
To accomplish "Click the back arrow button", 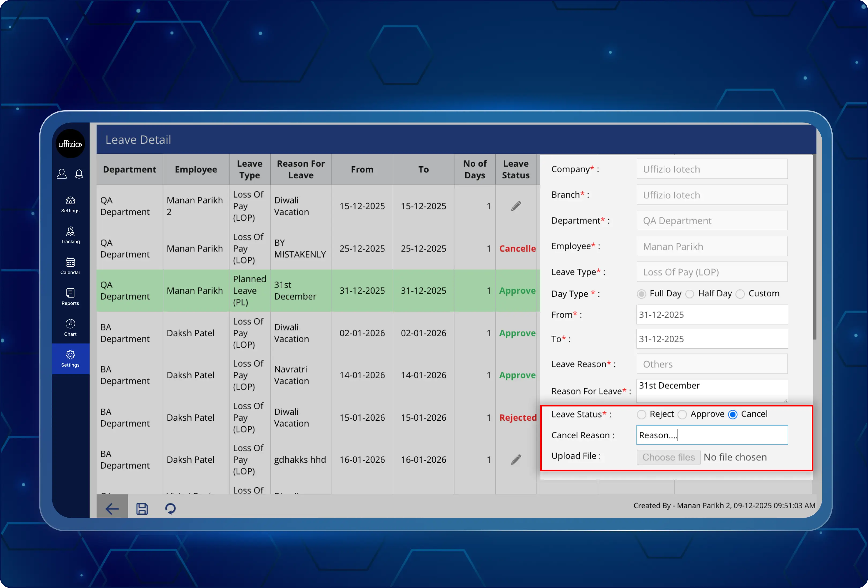I will (x=112, y=508).
